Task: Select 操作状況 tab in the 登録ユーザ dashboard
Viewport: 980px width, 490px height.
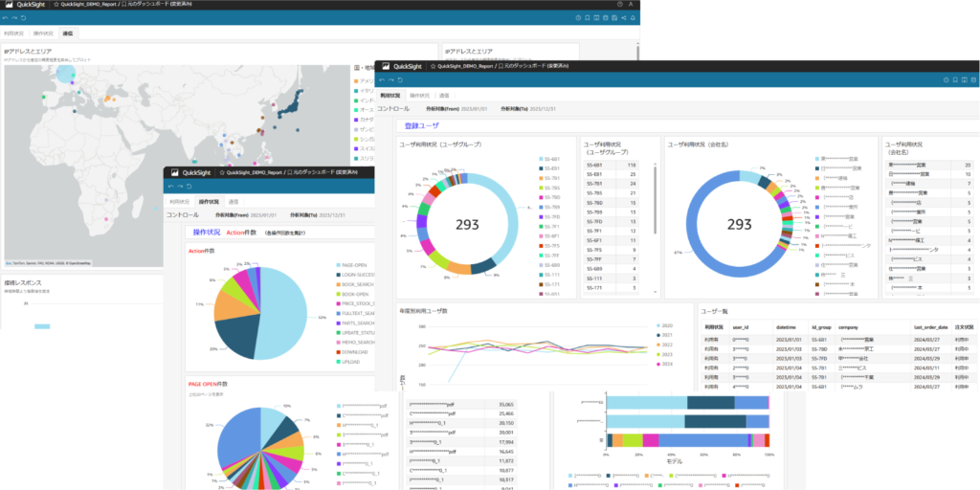Action: pos(419,96)
